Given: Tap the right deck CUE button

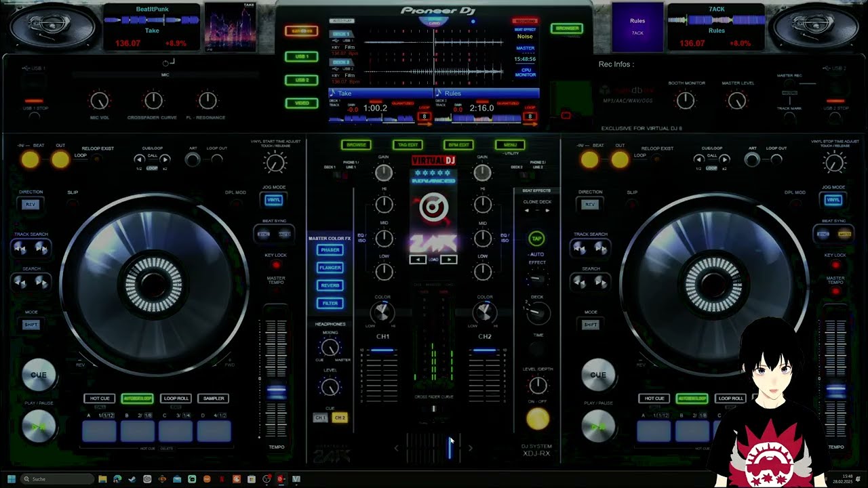Looking at the screenshot, I should click(x=598, y=375).
